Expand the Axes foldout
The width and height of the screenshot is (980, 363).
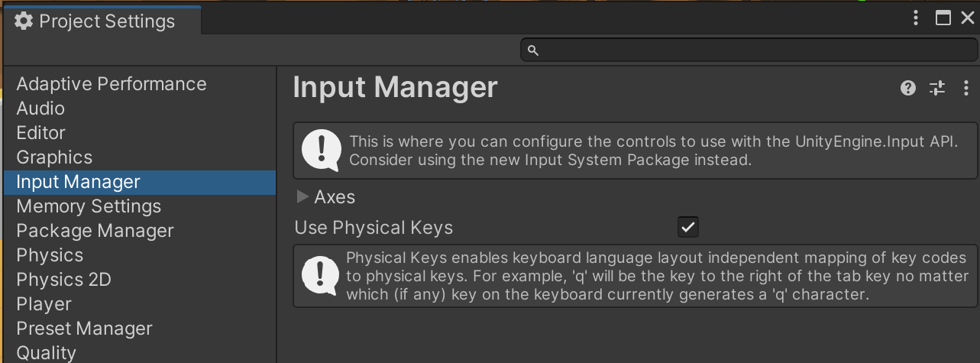303,197
